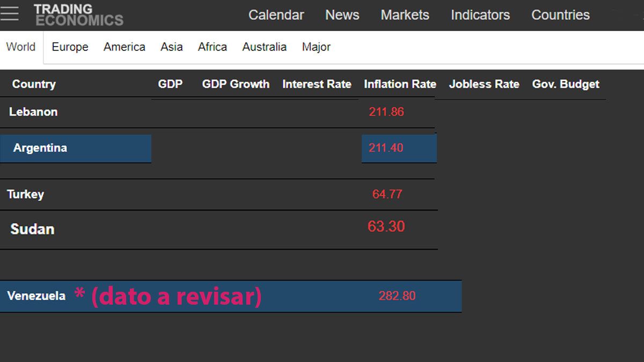Click Argentina's inflation value 211.40

(x=386, y=148)
